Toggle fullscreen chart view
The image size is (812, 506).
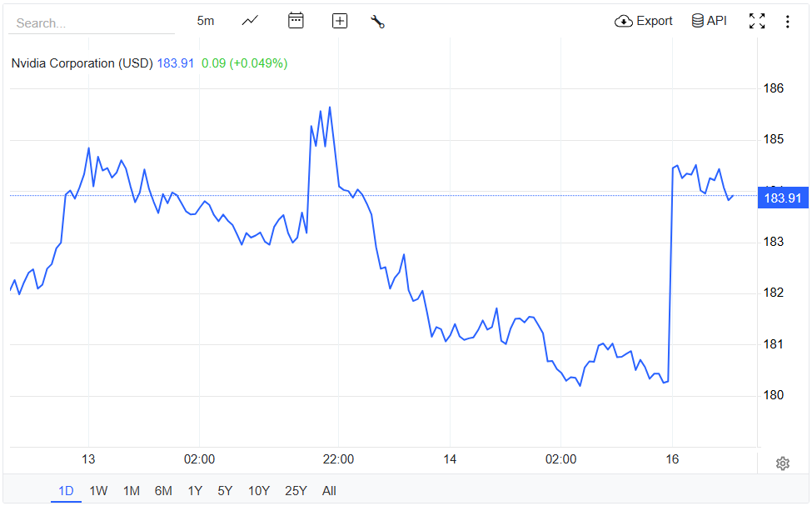[x=756, y=21]
